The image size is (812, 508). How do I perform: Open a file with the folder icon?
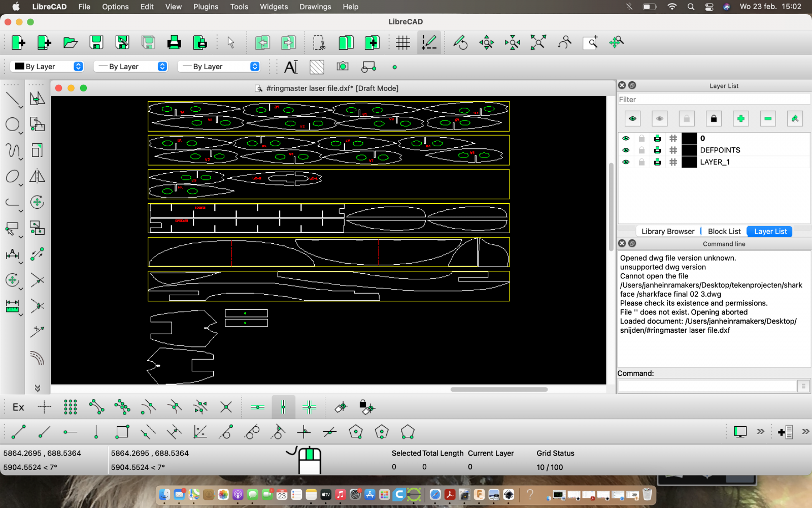[x=70, y=42]
